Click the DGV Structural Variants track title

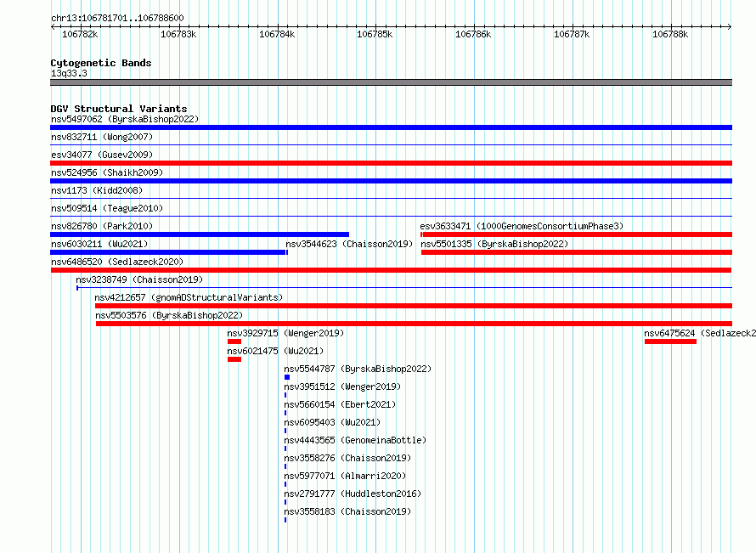119,109
